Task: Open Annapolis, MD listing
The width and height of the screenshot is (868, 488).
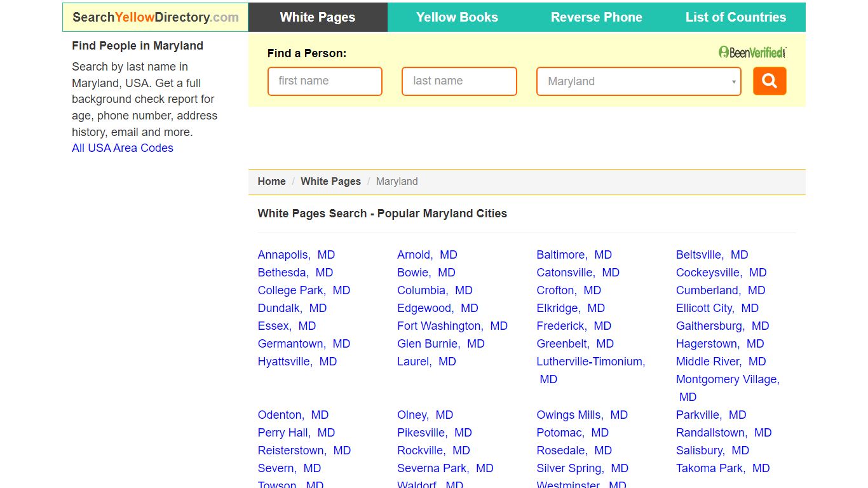Action: click(x=296, y=255)
